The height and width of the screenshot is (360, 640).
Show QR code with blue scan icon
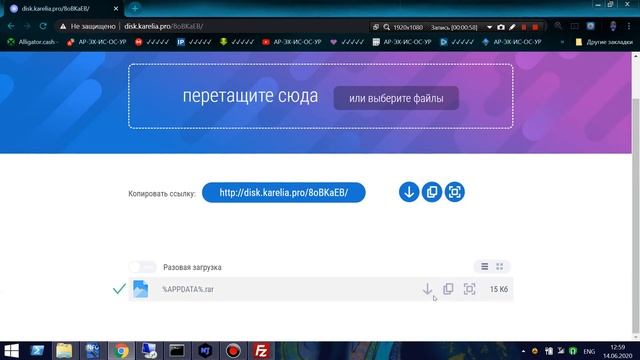pyautogui.click(x=454, y=192)
